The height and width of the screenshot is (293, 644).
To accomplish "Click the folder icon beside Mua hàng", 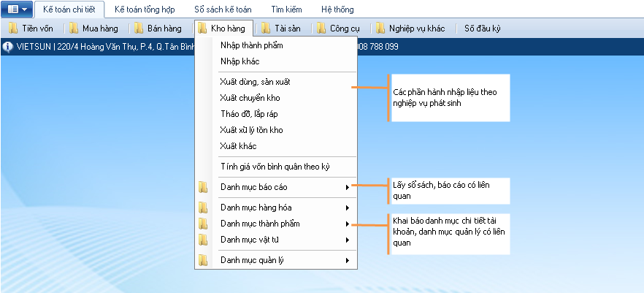I will coord(75,28).
